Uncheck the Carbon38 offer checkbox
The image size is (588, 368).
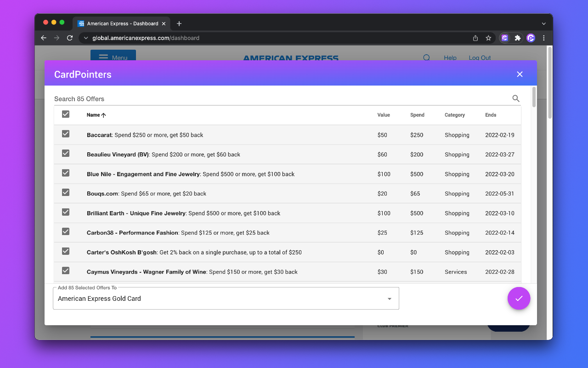point(66,231)
